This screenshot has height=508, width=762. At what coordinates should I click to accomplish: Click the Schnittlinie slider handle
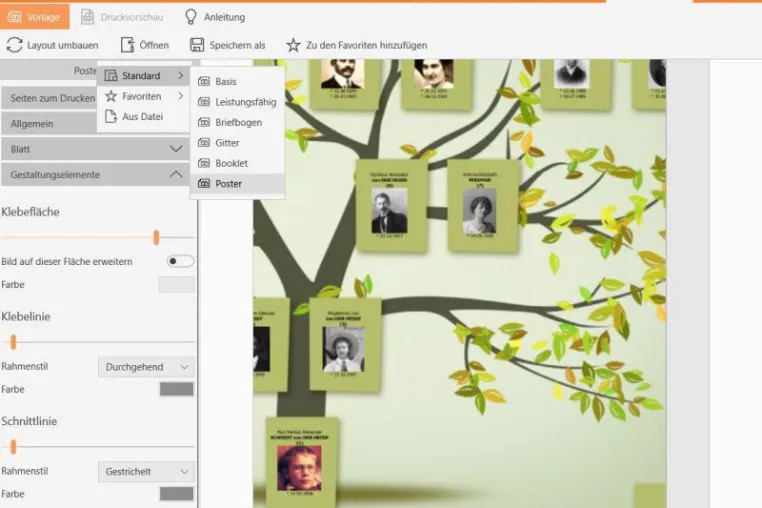(13, 447)
